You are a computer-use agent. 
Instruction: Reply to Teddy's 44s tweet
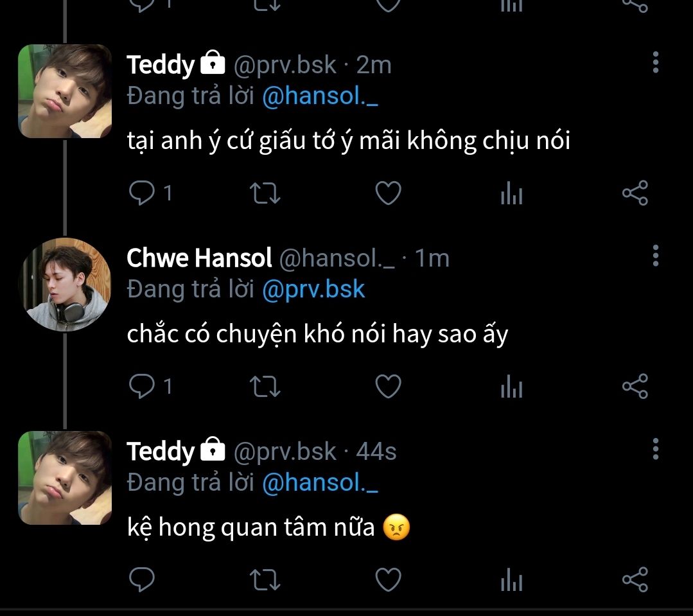click(x=141, y=580)
